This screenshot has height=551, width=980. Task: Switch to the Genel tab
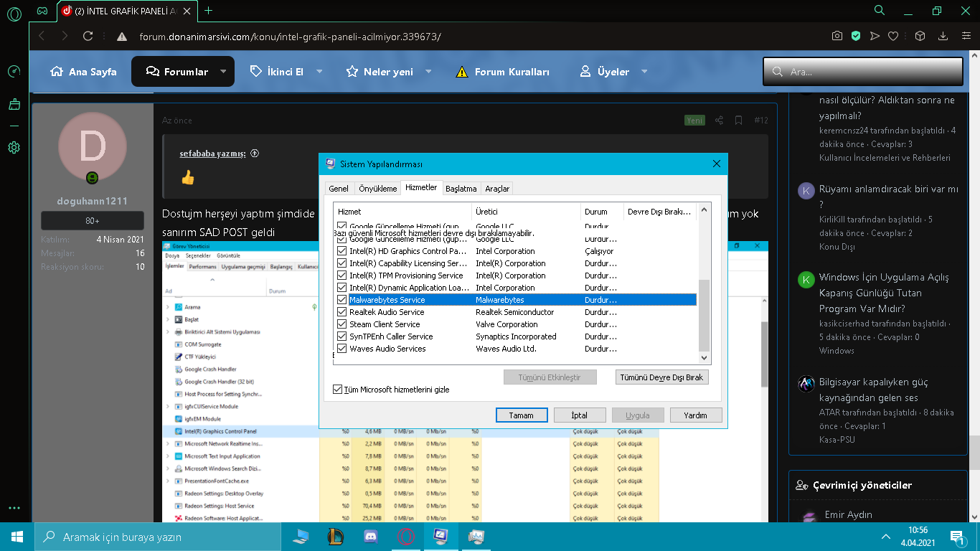point(339,189)
